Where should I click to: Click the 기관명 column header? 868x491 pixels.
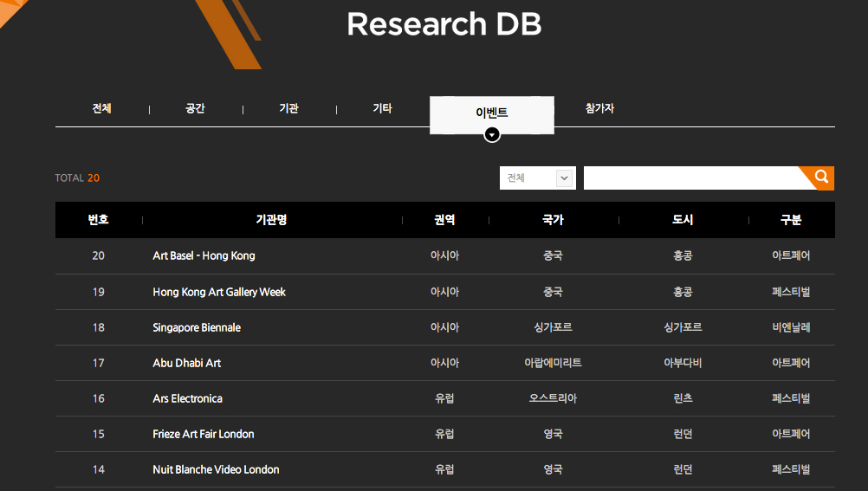click(x=272, y=220)
